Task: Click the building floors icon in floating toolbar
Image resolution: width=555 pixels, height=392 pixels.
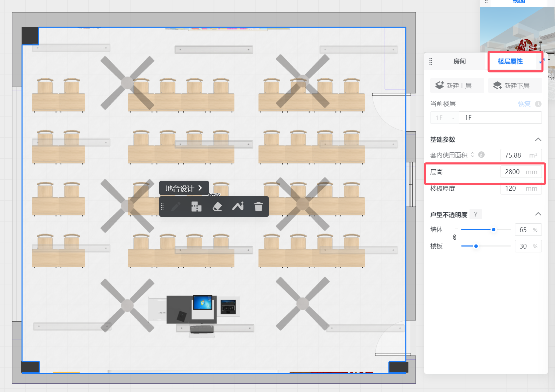Action: point(196,207)
